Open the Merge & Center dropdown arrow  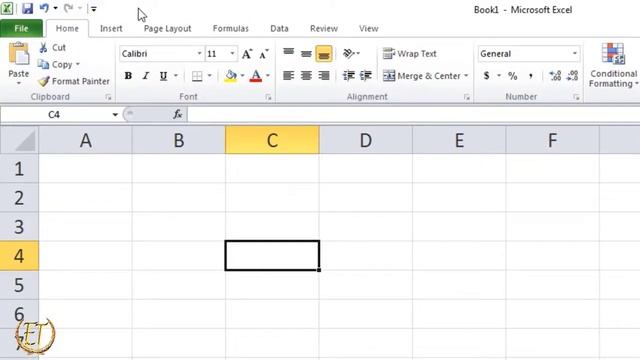[466, 76]
